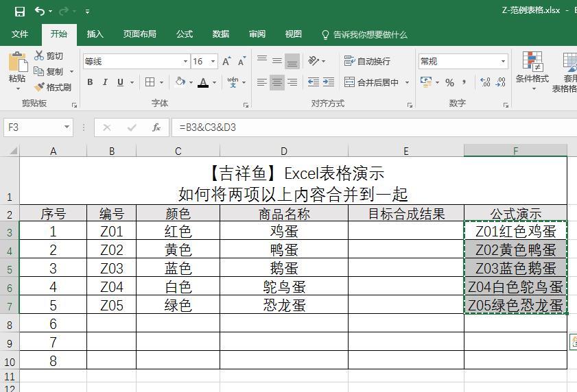Apply borders using the borders icon

click(x=150, y=82)
